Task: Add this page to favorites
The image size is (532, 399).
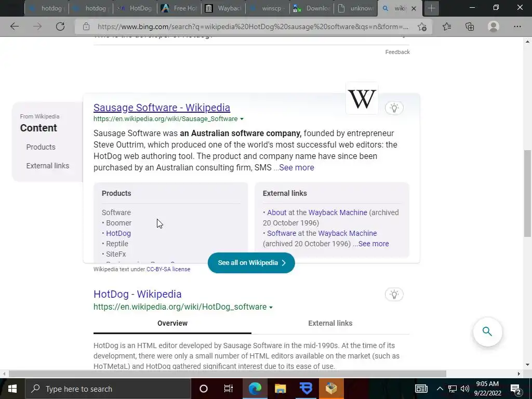Action: coord(422,26)
